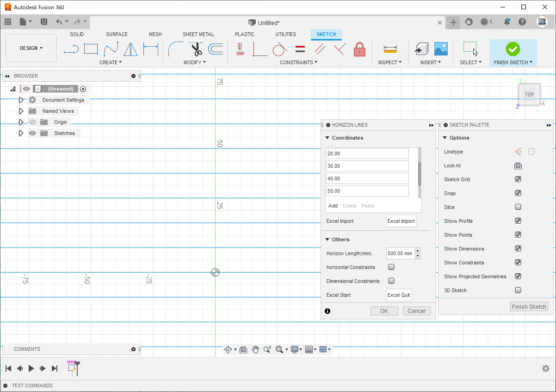The height and width of the screenshot is (392, 556).
Task: Switch to the SOLID tab
Action: [x=77, y=34]
